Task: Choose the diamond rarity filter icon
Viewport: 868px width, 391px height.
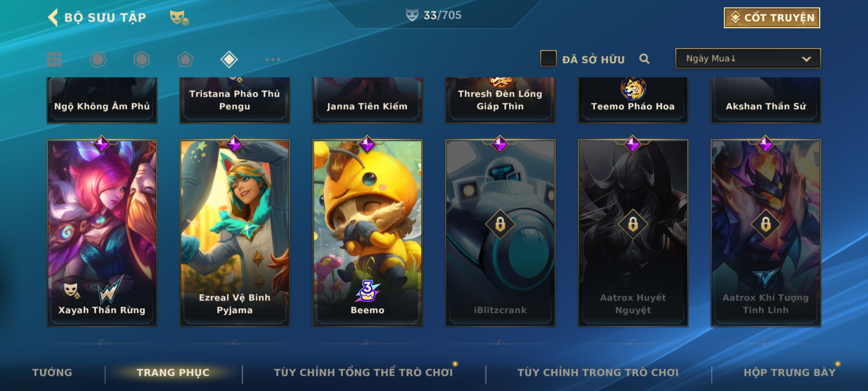Action: point(229,59)
